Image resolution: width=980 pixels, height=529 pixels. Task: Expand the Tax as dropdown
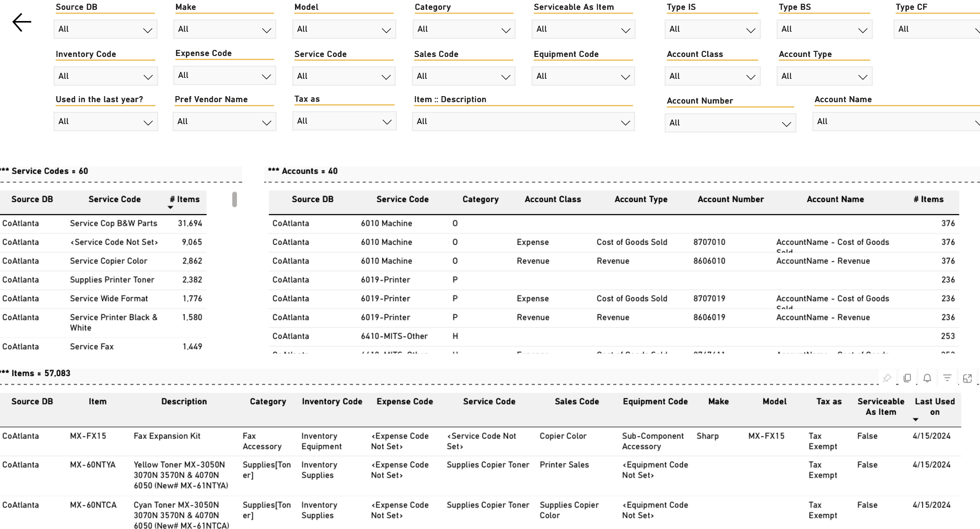tap(344, 121)
